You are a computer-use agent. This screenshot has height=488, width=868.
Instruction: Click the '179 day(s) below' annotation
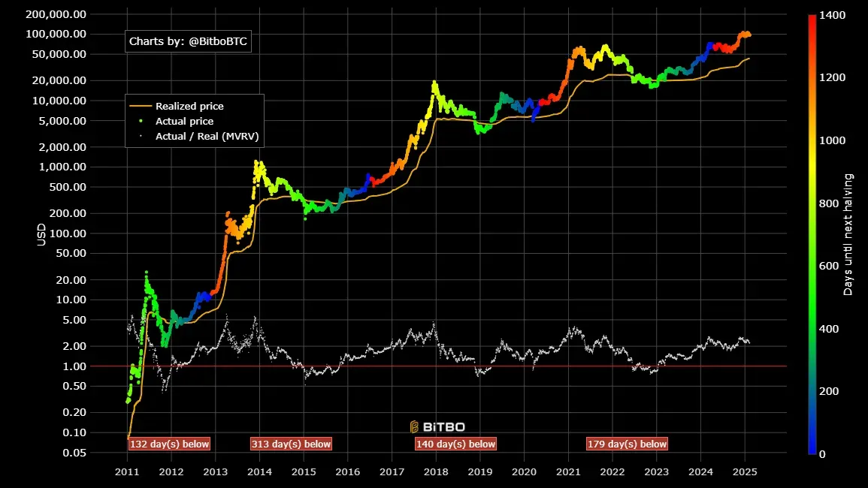pos(628,444)
